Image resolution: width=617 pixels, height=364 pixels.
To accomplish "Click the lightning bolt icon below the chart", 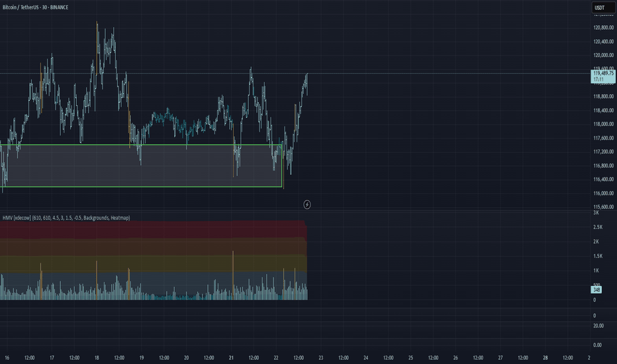I will click(x=307, y=205).
